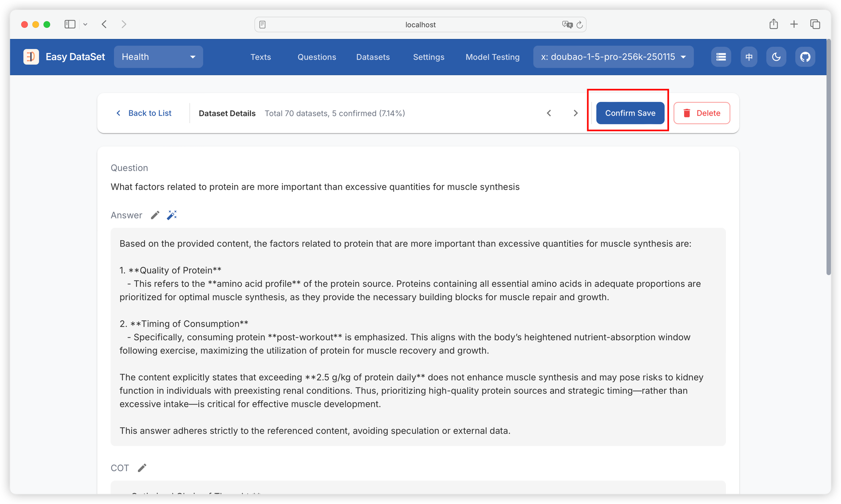Viewport: 841px width, 504px height.
Task: Click the Safari share icon
Action: (x=773, y=24)
